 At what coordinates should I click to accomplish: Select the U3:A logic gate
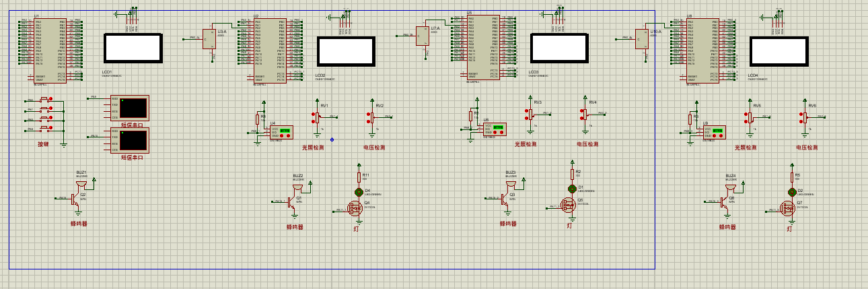pos(210,38)
